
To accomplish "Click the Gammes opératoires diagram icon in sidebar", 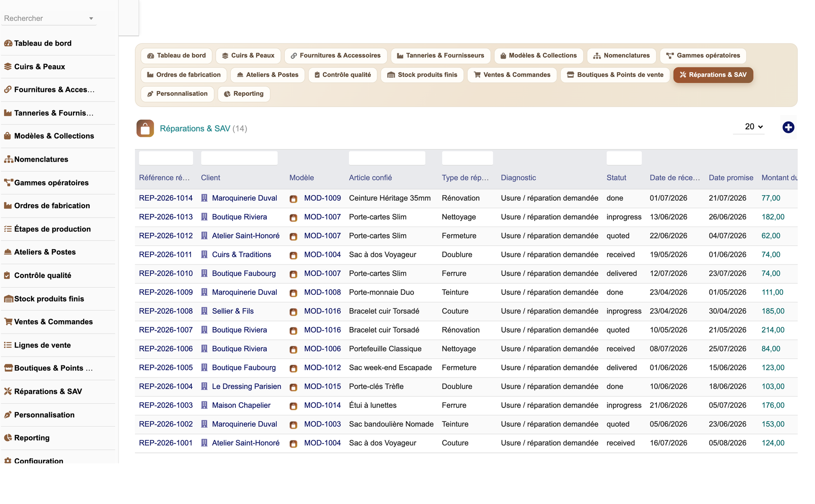I will [x=8, y=183].
